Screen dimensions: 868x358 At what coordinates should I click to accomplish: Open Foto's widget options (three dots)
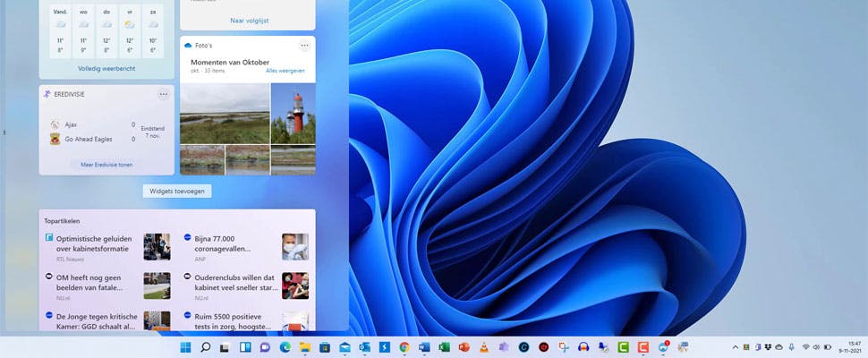[304, 46]
